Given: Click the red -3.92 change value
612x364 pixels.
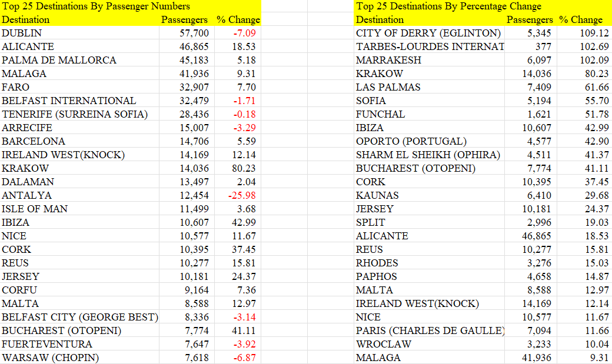Looking at the screenshot, I should coord(244,344).
